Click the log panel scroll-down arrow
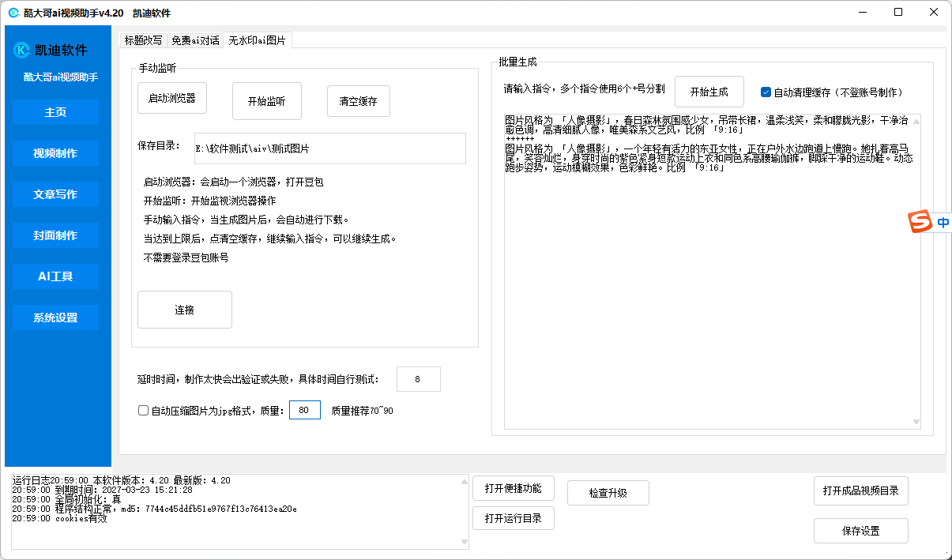 [x=464, y=542]
